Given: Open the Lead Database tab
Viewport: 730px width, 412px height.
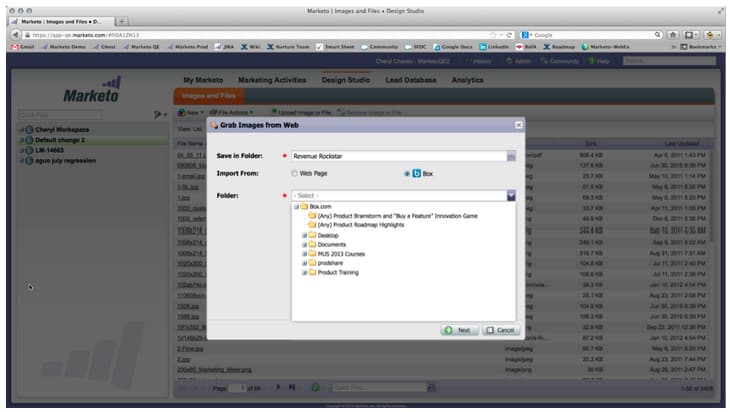Looking at the screenshot, I should tap(411, 80).
